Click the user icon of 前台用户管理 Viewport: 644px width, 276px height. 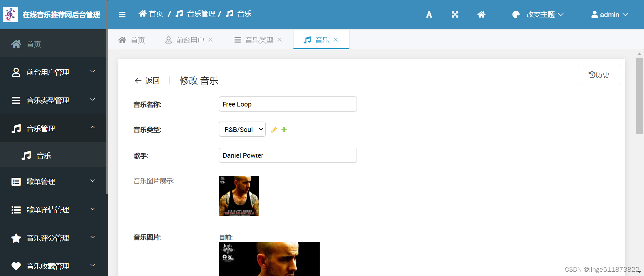tap(16, 72)
